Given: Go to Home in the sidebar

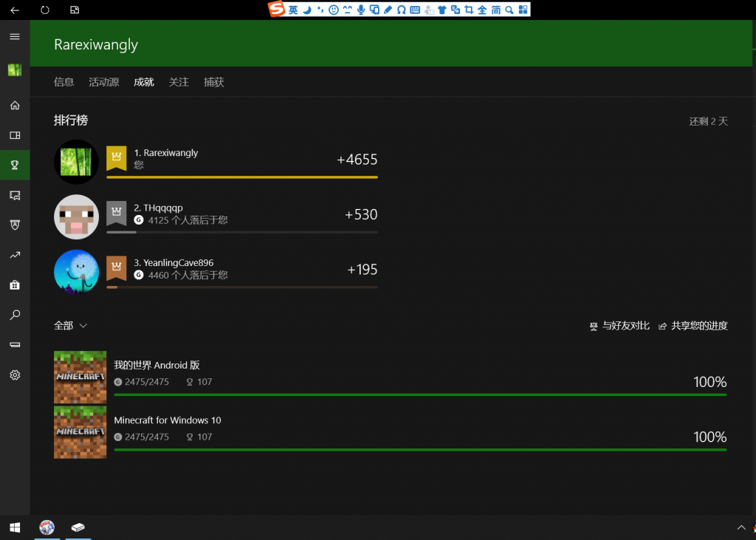Looking at the screenshot, I should coord(15,105).
